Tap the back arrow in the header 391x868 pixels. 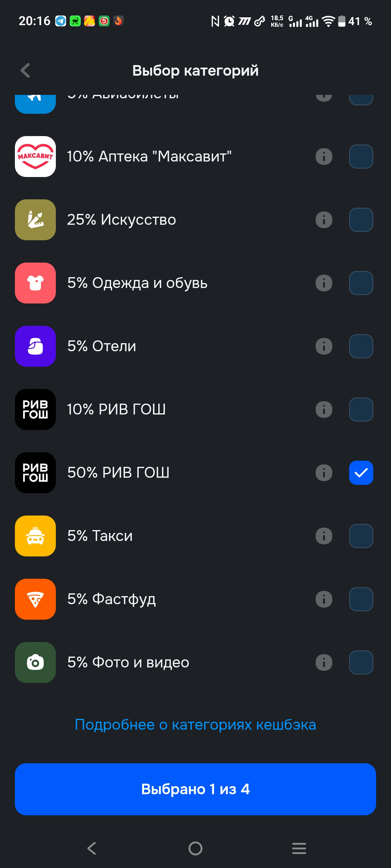point(25,70)
